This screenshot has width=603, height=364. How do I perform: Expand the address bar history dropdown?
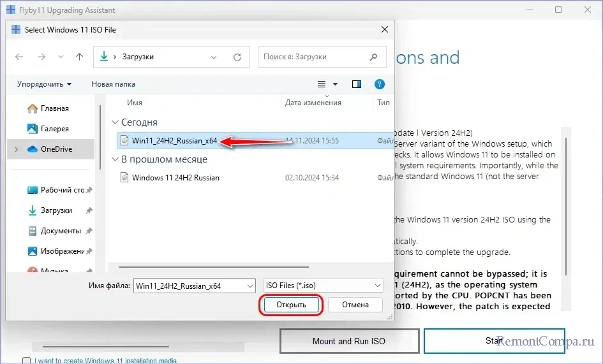[x=214, y=57]
